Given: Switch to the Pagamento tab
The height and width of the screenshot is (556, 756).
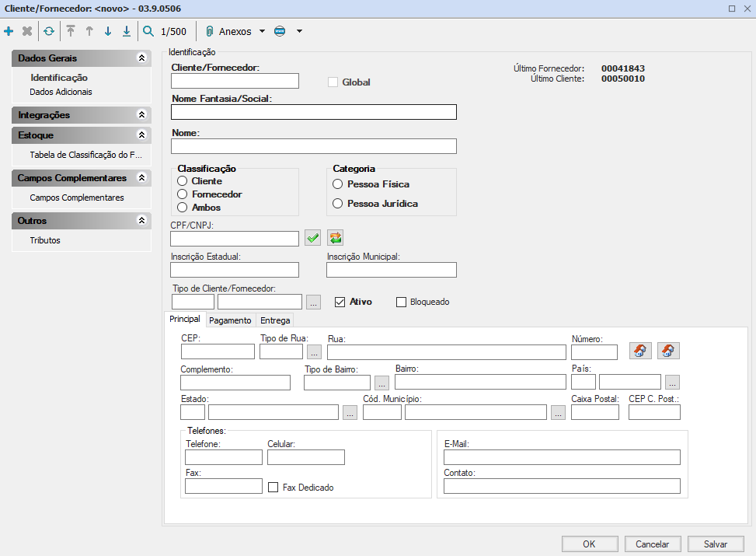Looking at the screenshot, I should (230, 320).
